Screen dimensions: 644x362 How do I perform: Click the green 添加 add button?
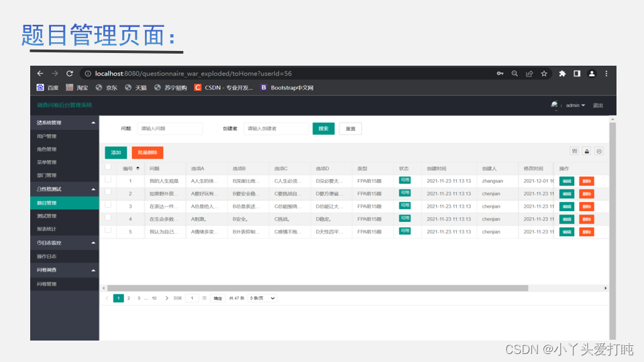point(116,152)
